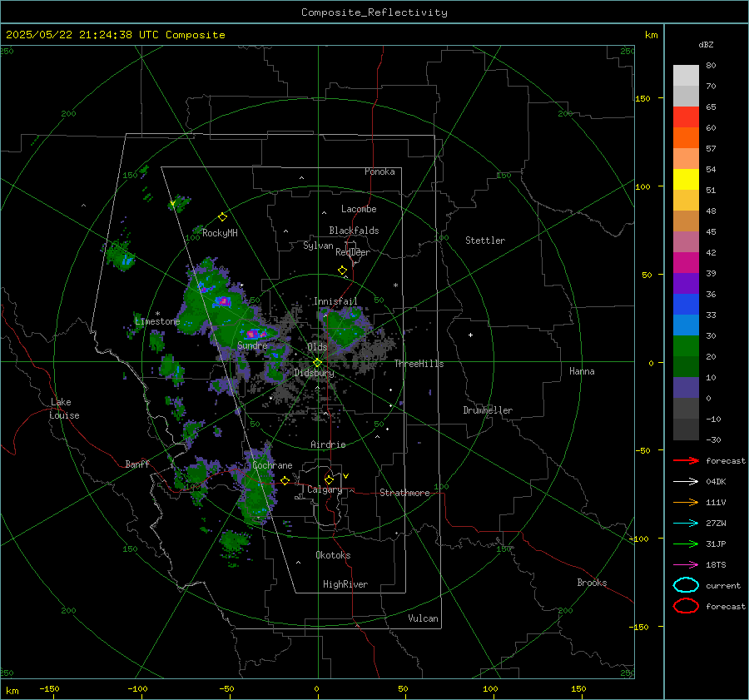Click the dBZ legend heading
Image resolution: width=749 pixels, height=700 pixels.
(706, 44)
